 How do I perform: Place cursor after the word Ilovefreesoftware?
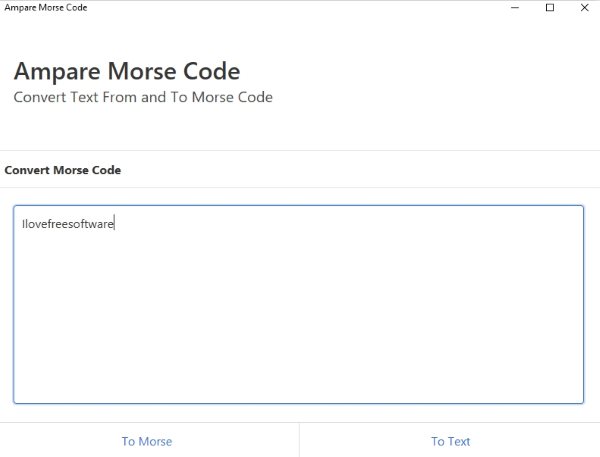(115, 224)
